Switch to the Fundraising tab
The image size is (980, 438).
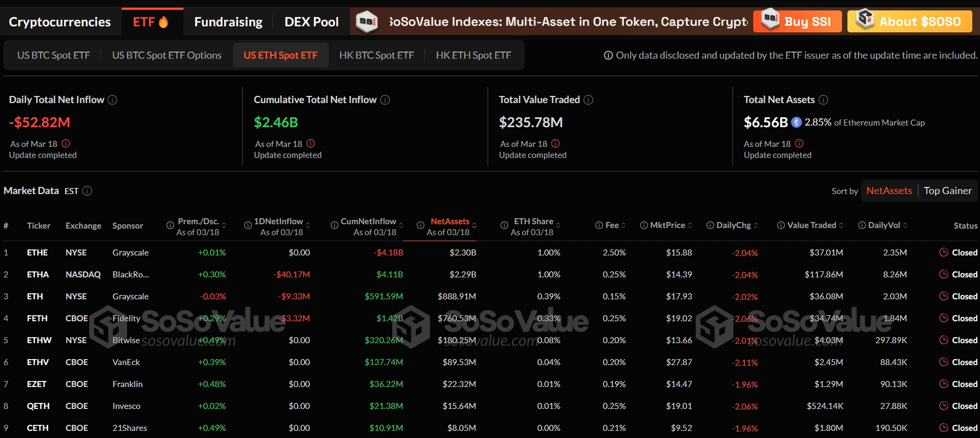(x=228, y=22)
